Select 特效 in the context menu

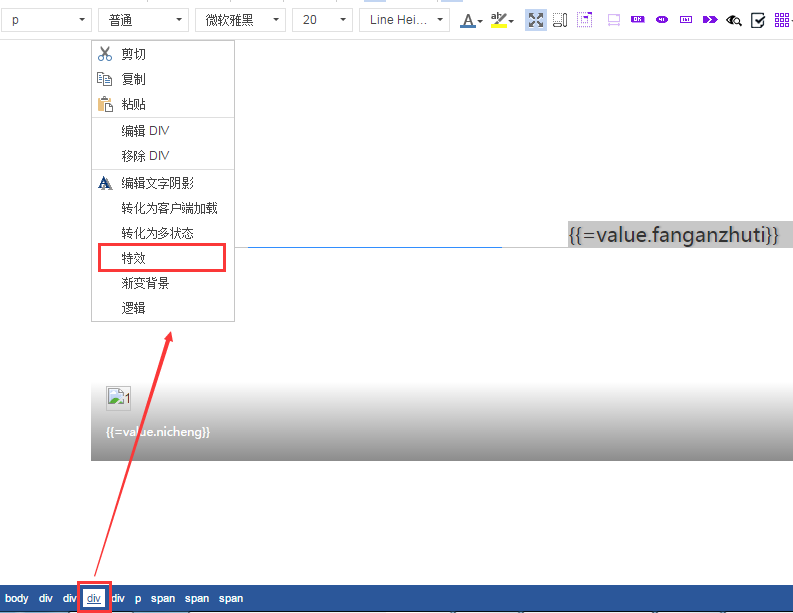point(163,258)
